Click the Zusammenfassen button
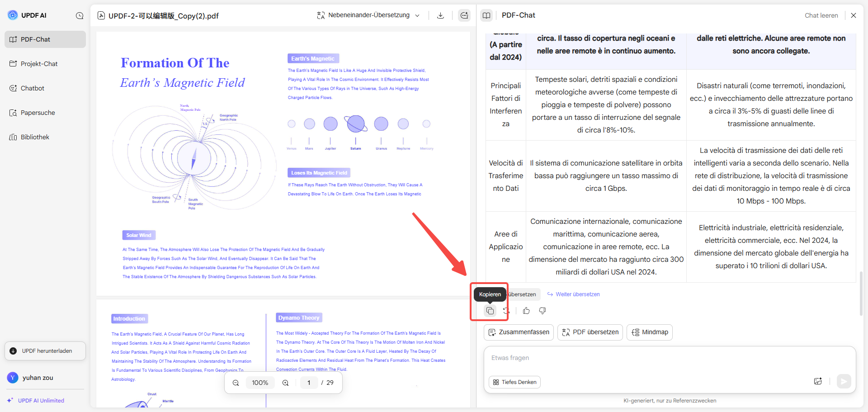The image size is (868, 412). (519, 332)
